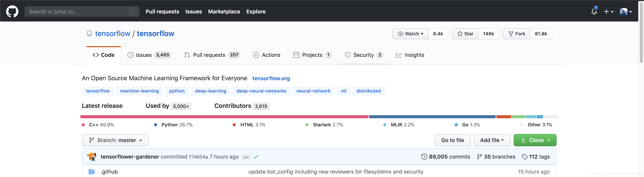Image resolution: width=644 pixels, height=177 pixels.
Task: Click the Actions play icon
Action: point(256,55)
